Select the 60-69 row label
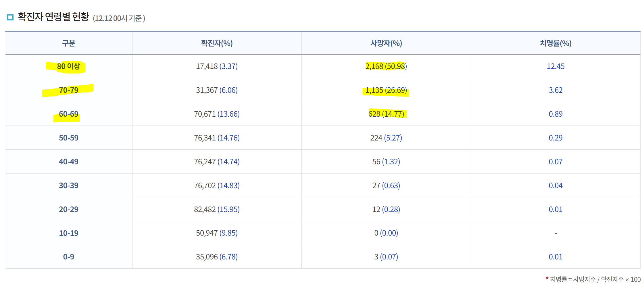This screenshot has height=287, width=644. click(69, 114)
